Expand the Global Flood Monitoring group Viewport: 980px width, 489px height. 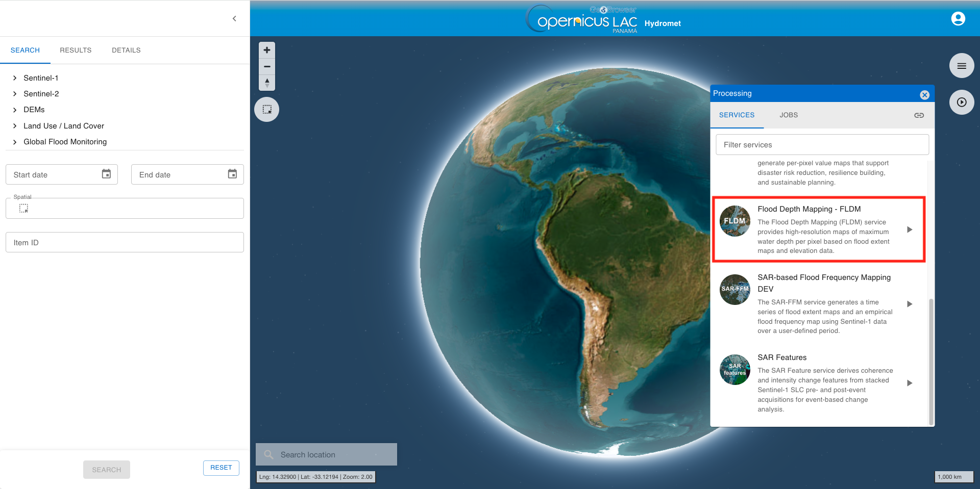click(x=15, y=142)
